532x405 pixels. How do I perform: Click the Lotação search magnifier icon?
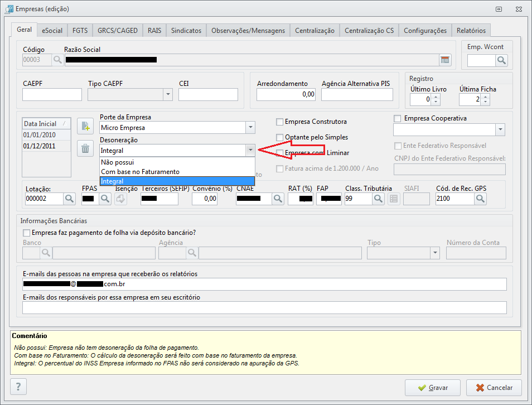click(69, 198)
